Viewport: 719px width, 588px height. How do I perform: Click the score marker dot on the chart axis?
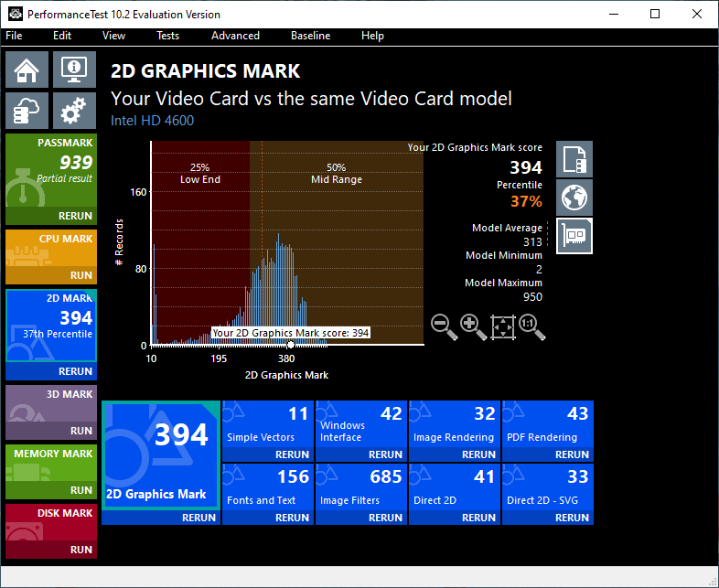290,345
